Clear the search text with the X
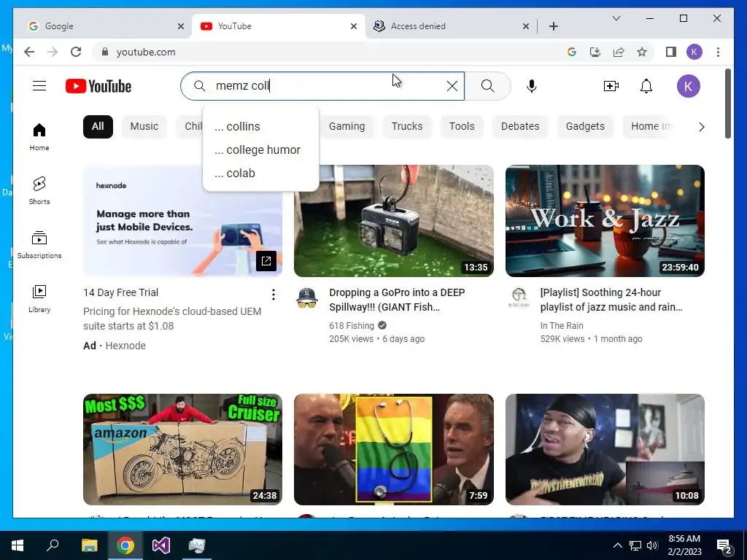This screenshot has width=747, height=560. pos(452,86)
